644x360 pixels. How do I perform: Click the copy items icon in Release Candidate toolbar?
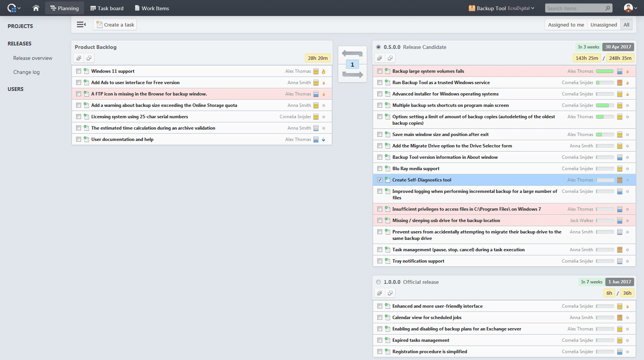click(390, 58)
